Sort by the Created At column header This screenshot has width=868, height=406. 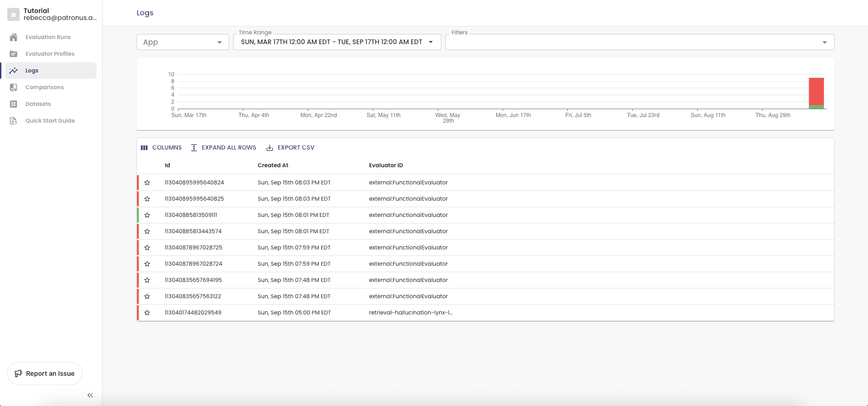(x=273, y=165)
